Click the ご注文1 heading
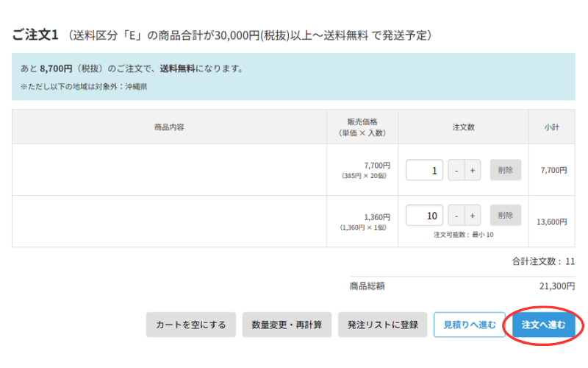The image size is (588, 368). pos(35,35)
